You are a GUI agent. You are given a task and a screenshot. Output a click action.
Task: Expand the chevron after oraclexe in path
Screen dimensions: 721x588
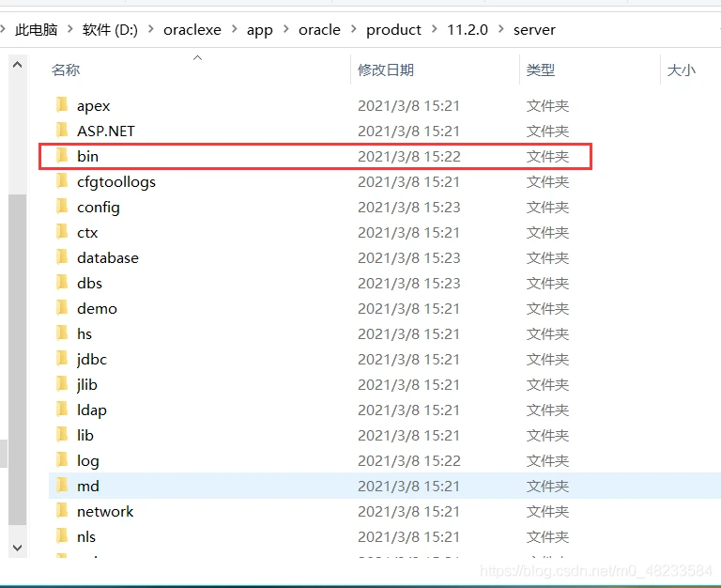235,30
